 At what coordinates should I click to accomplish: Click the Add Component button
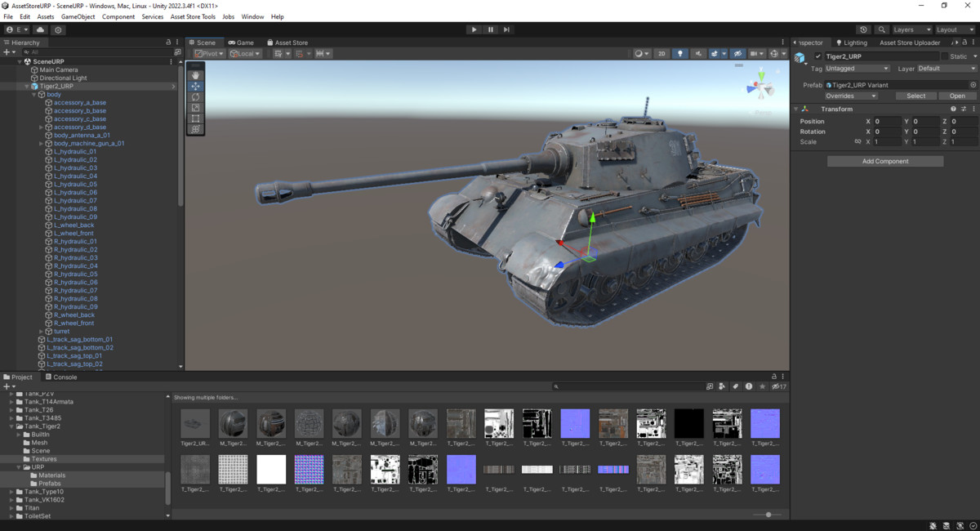coord(884,161)
